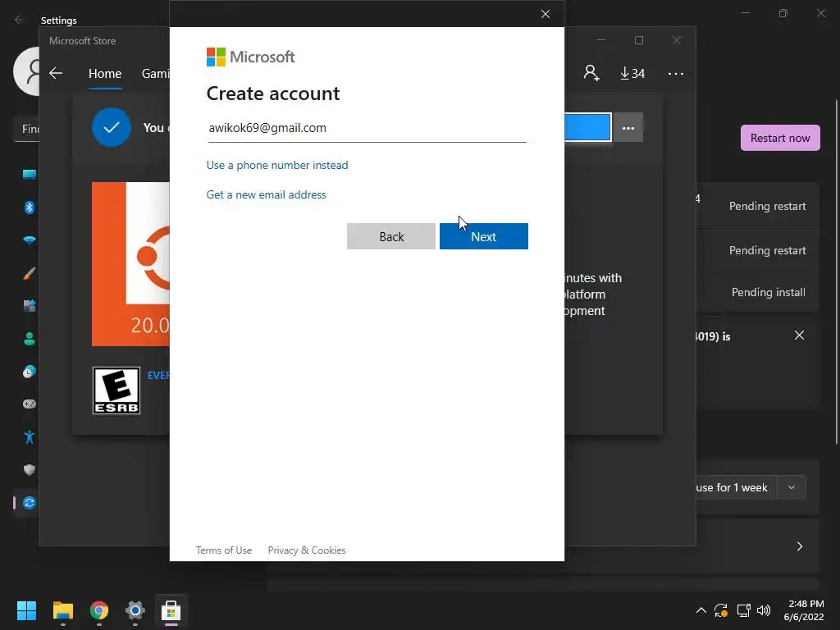Click Restart now in Settings window
840x630 pixels.
[780, 138]
